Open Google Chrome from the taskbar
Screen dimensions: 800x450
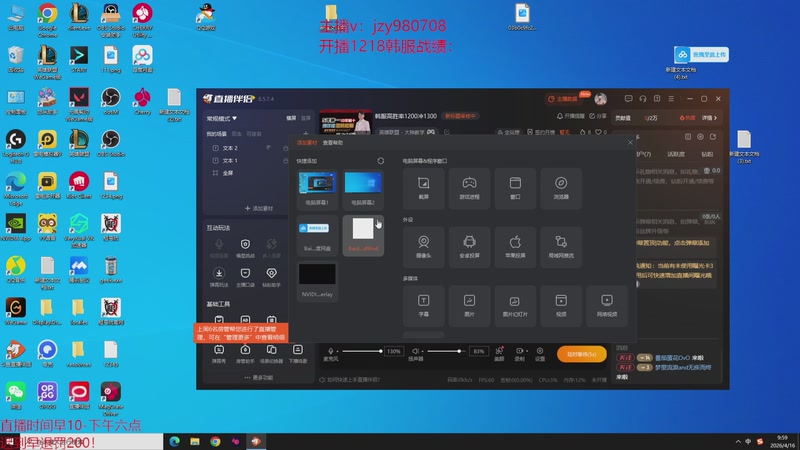[215, 441]
